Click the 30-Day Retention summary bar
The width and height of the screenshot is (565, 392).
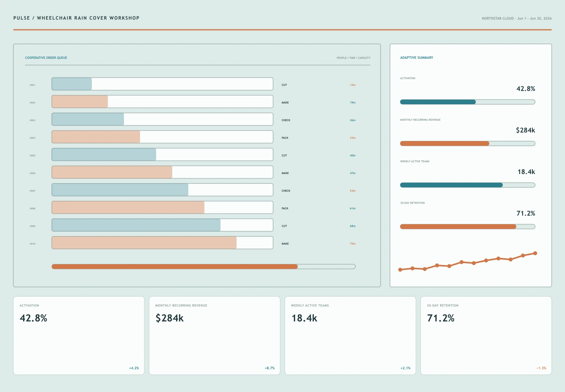click(x=468, y=227)
